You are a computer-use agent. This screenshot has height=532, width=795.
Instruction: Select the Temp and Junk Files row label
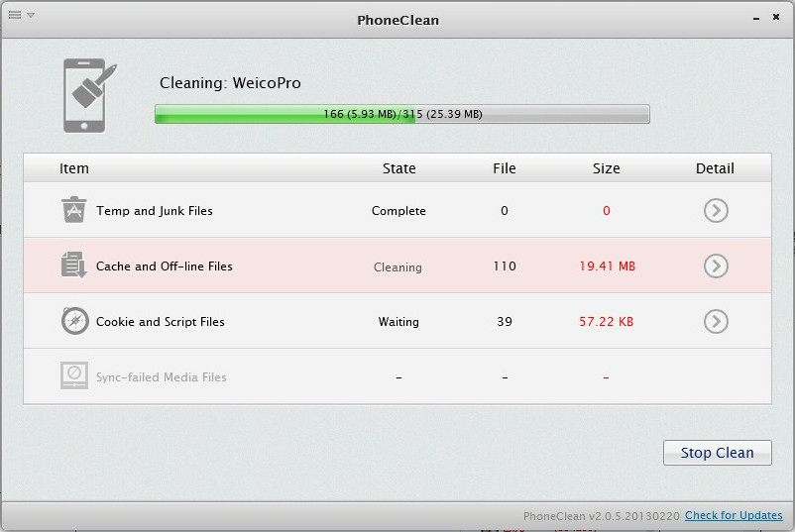point(155,211)
